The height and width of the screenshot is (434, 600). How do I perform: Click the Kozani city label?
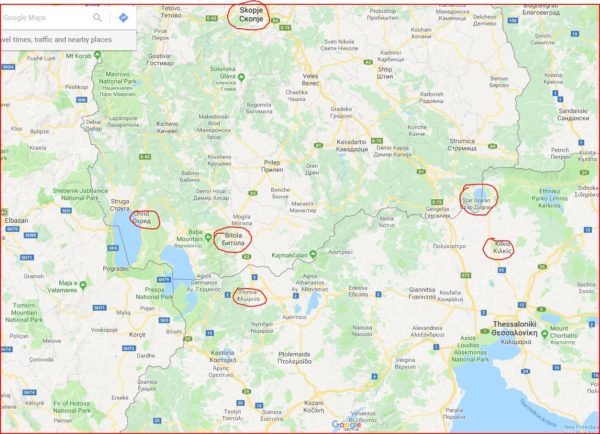point(314,407)
